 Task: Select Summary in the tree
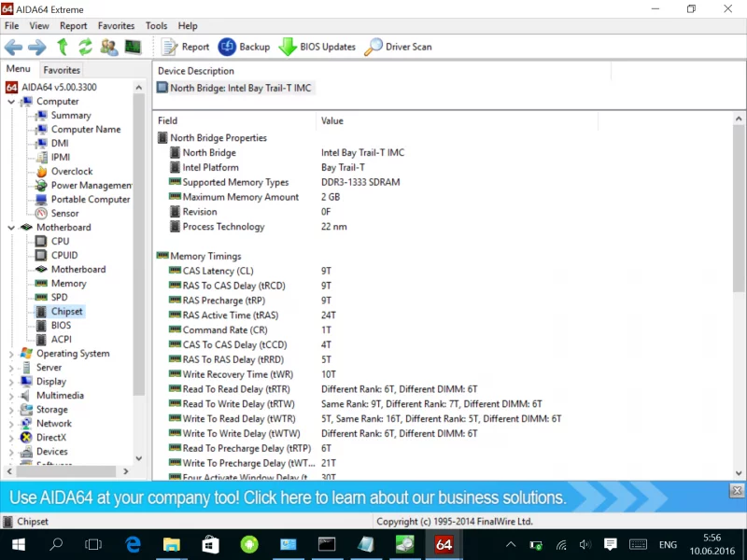pos(71,115)
